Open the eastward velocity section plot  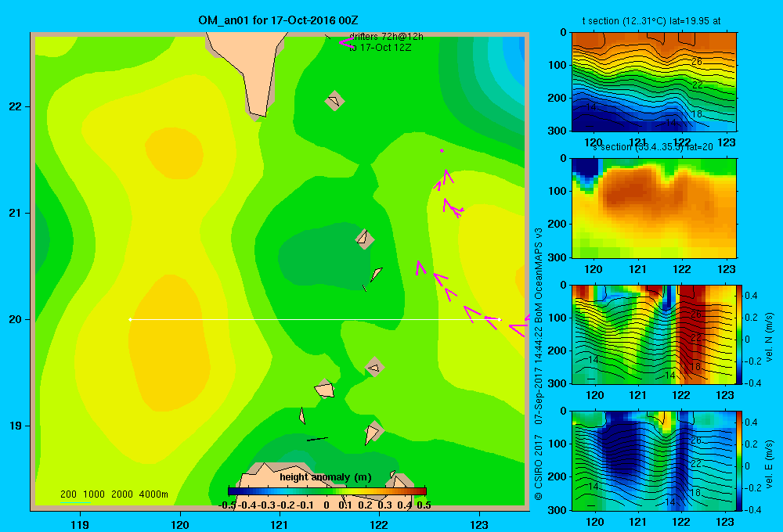654,461
